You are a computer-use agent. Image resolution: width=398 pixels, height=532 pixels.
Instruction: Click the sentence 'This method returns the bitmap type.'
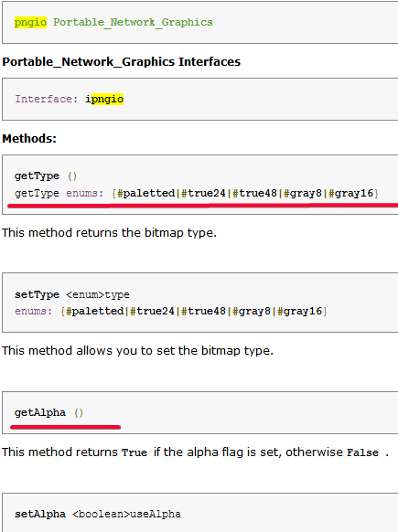pos(110,233)
